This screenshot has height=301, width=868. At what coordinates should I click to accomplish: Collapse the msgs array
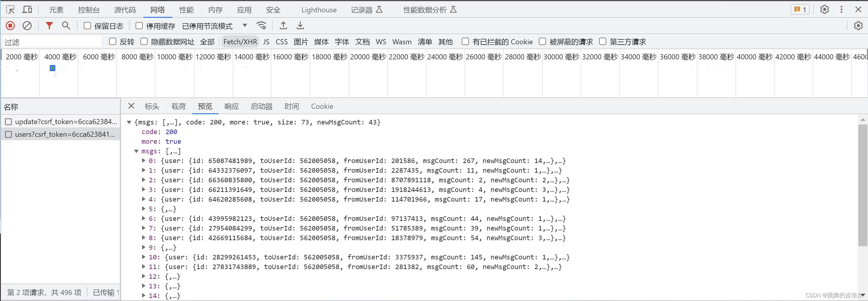pyautogui.click(x=136, y=151)
